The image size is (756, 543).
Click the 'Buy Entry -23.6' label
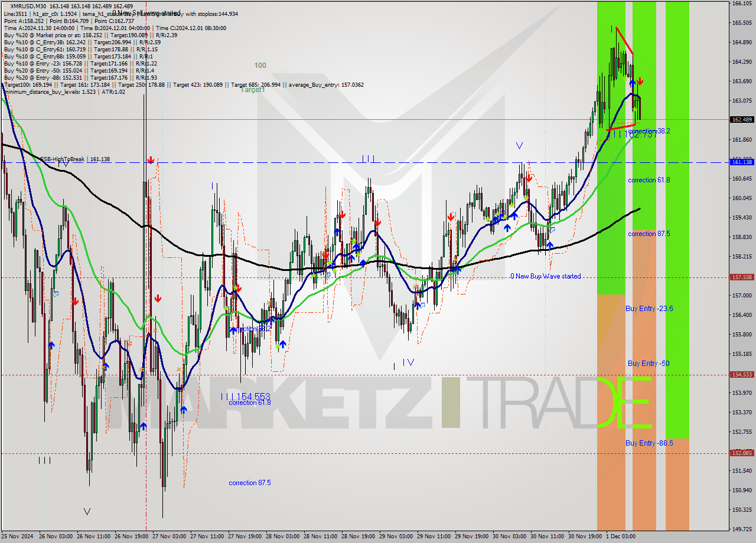tap(649, 309)
